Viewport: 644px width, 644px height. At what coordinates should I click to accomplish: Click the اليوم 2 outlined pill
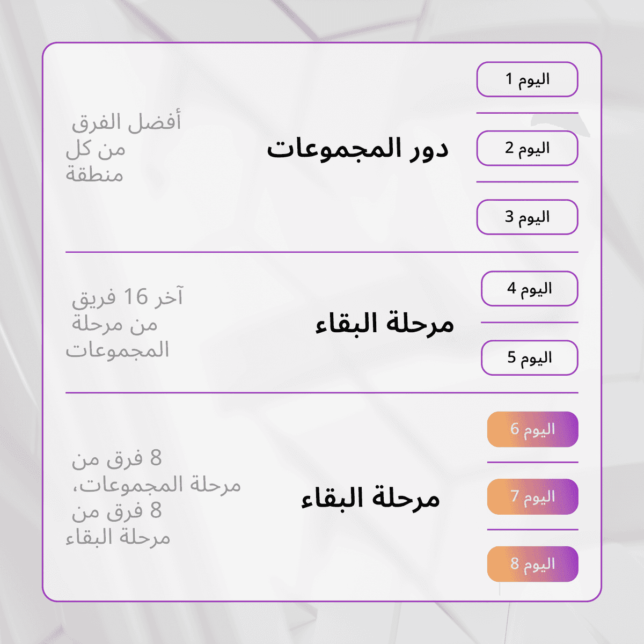click(527, 148)
